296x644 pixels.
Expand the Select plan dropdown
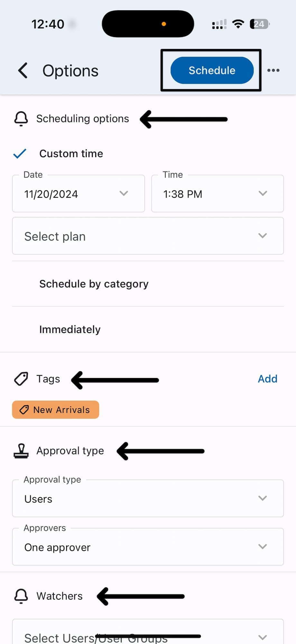click(x=148, y=236)
